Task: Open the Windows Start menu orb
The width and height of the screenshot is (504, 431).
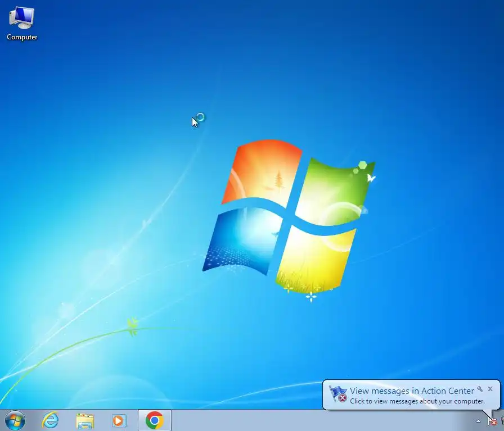Action: click(15, 420)
